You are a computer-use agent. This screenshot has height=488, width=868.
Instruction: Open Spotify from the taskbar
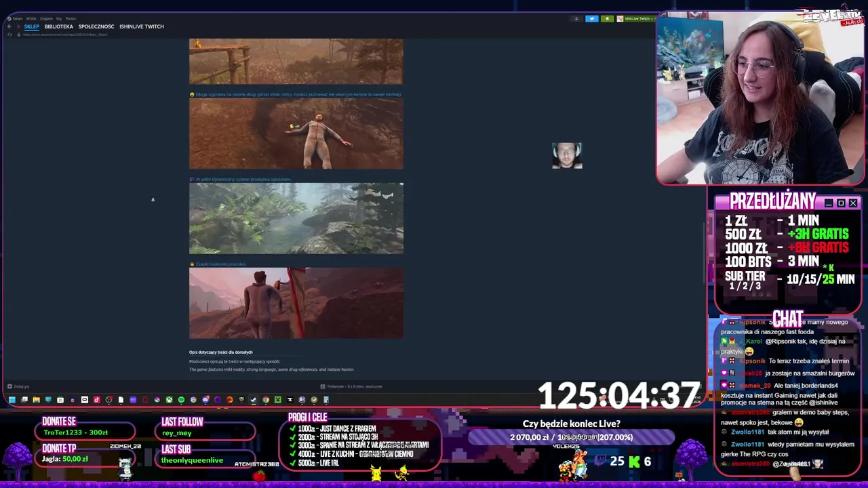coord(181,400)
